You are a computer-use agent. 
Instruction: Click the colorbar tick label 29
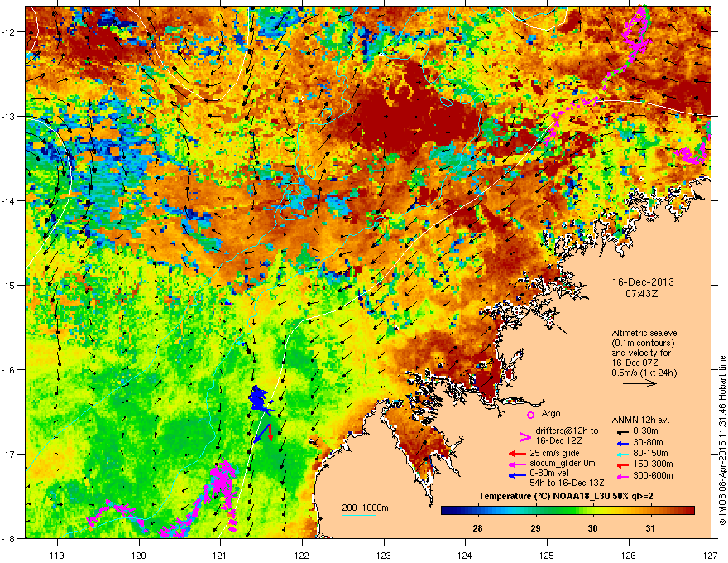click(x=535, y=528)
